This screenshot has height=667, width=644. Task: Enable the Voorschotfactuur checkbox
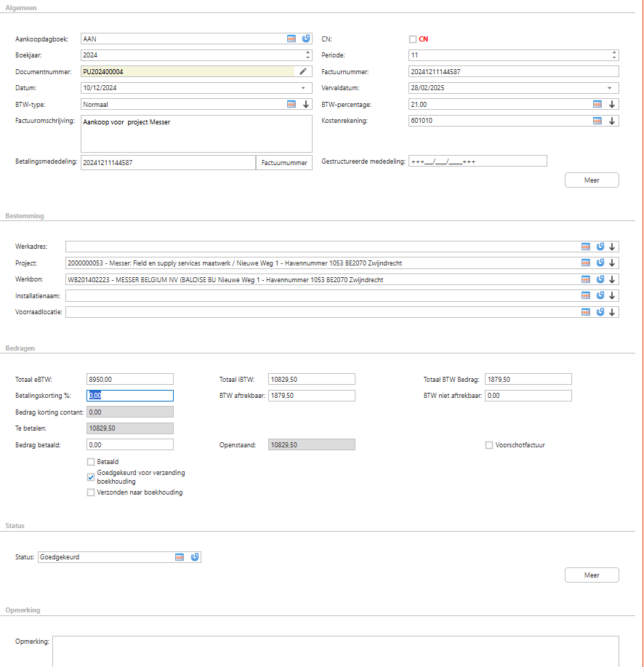(x=489, y=445)
